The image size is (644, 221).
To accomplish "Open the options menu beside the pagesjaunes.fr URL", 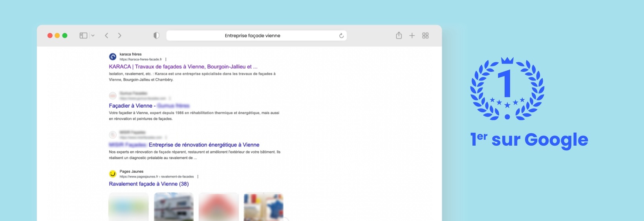I will click(198, 177).
